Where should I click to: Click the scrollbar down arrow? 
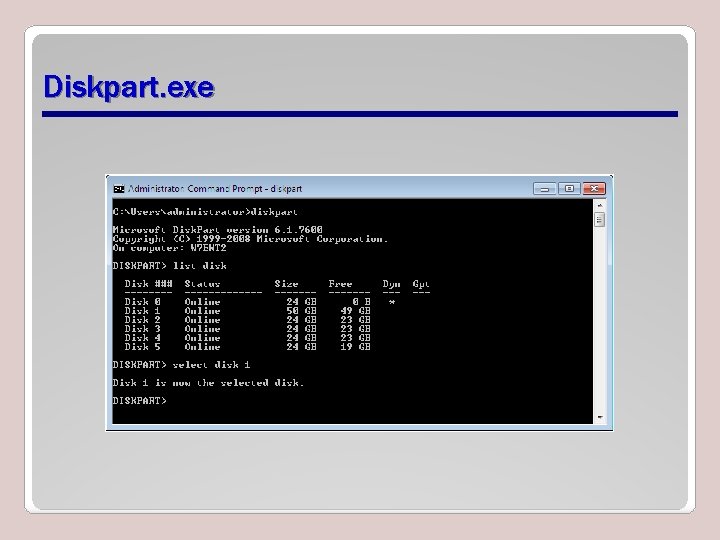pos(599,417)
